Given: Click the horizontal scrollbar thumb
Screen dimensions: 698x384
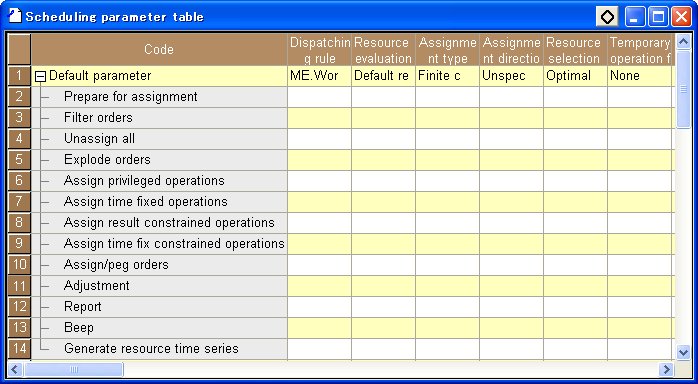Looking at the screenshot, I should [74, 369].
